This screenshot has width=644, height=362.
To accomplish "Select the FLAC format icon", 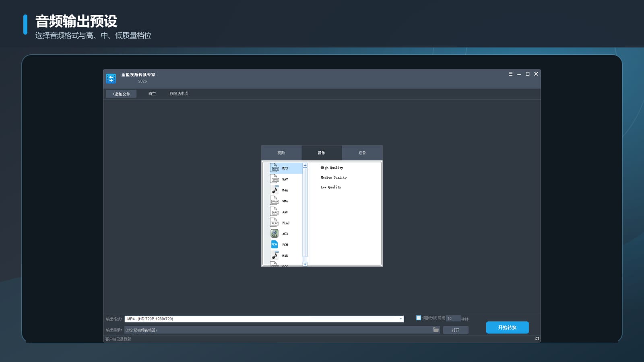I will click(274, 222).
